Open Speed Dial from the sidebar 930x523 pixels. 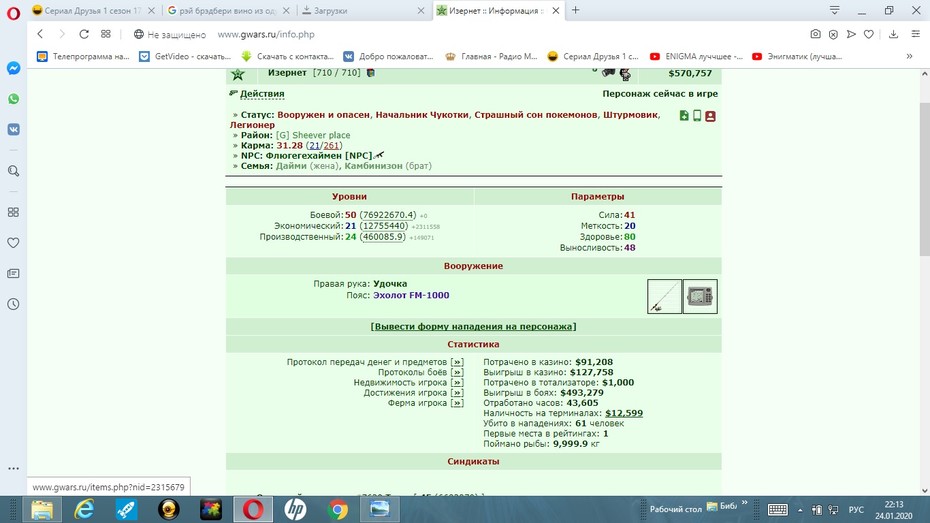pyautogui.click(x=14, y=212)
